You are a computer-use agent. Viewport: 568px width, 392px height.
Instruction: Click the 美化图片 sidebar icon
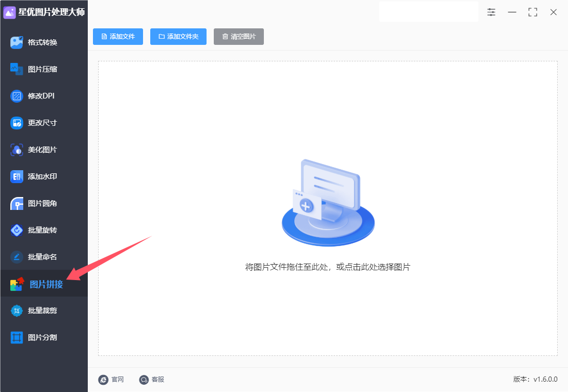point(17,150)
